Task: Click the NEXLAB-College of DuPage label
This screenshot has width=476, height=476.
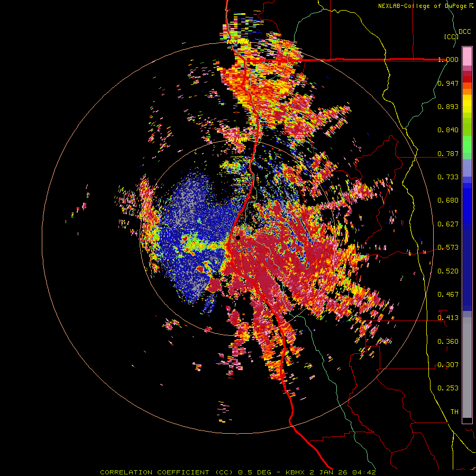Action: (425, 6)
